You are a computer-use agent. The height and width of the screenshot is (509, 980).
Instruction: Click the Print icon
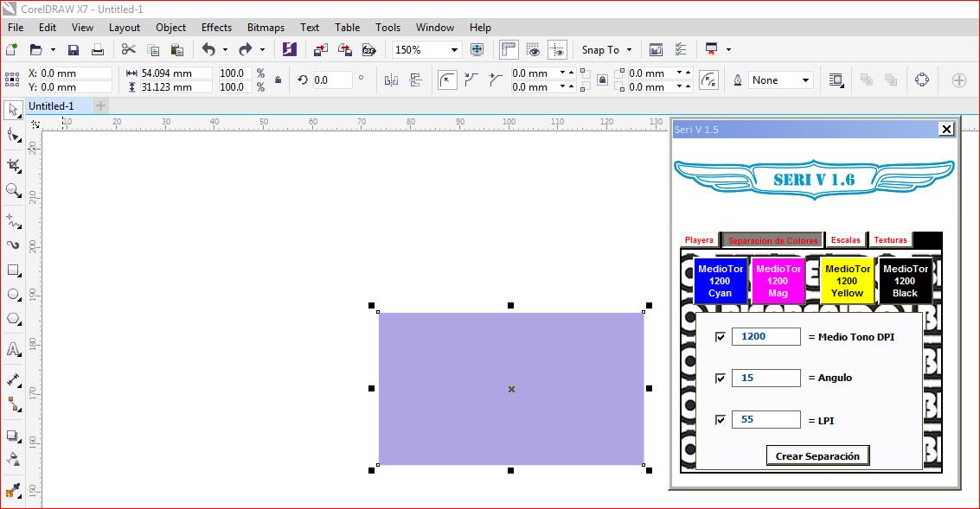coord(98,50)
